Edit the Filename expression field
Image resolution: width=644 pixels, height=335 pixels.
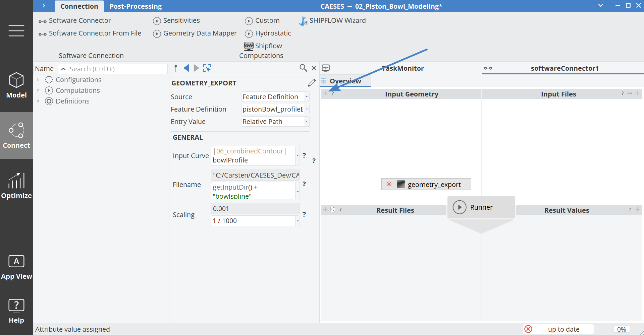tap(253, 191)
